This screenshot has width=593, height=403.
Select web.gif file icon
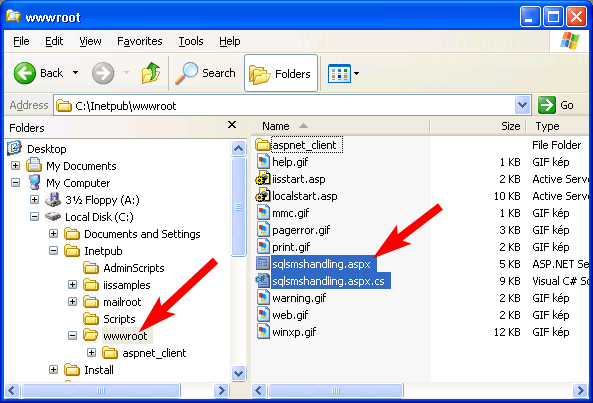(x=263, y=315)
